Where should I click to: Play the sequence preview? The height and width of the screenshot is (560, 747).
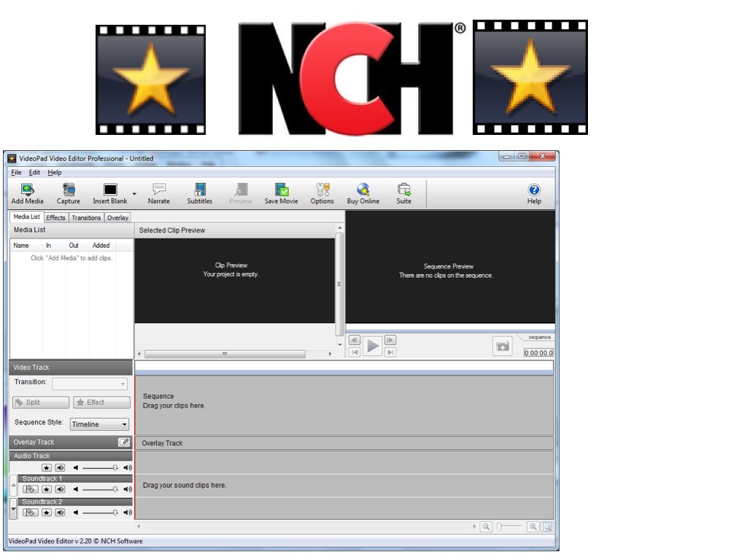pos(373,346)
